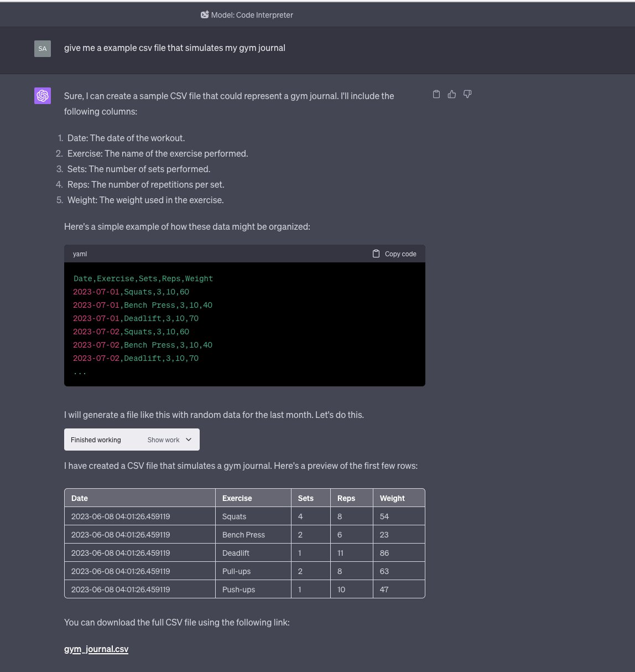Click the Bench Press table cell
Viewport: 635px width, 672px height.
point(243,534)
